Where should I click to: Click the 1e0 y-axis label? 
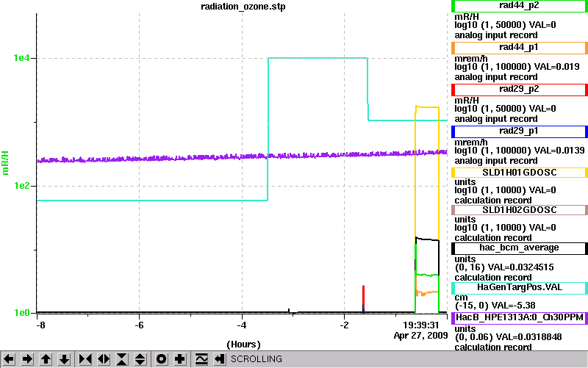21,312
